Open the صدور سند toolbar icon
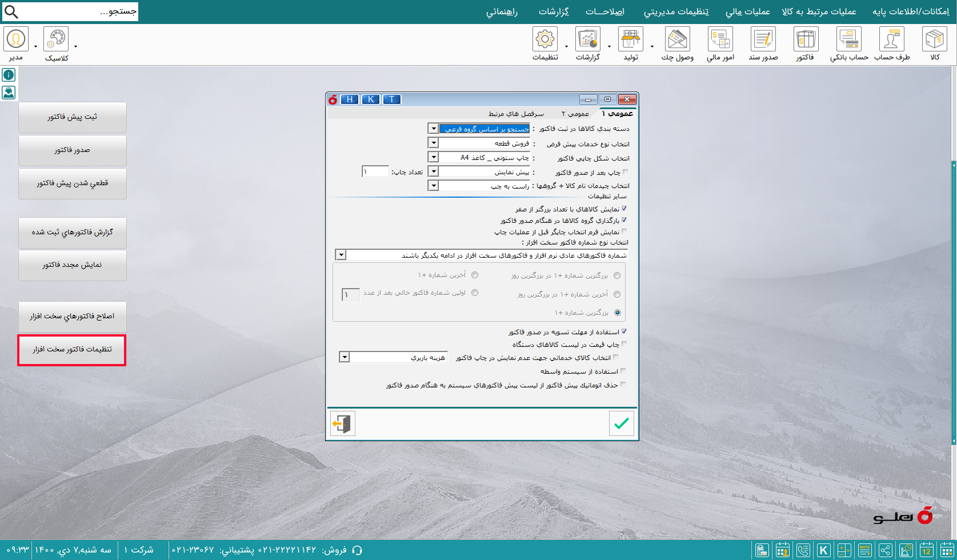The height and width of the screenshot is (560, 957). pyautogui.click(x=763, y=39)
